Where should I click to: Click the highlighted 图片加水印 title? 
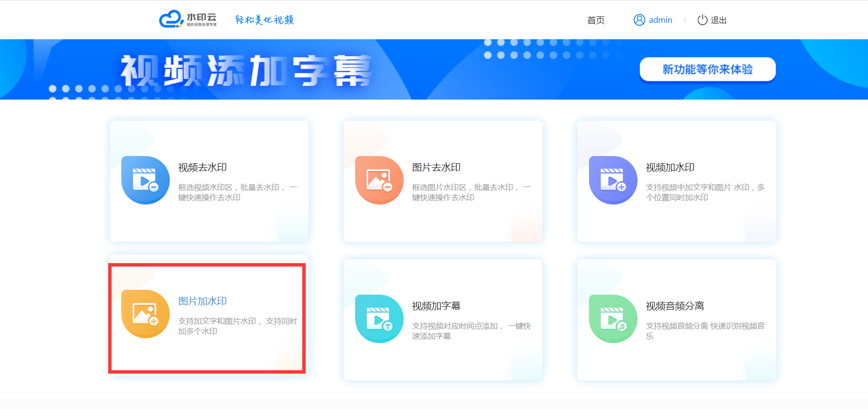click(202, 301)
